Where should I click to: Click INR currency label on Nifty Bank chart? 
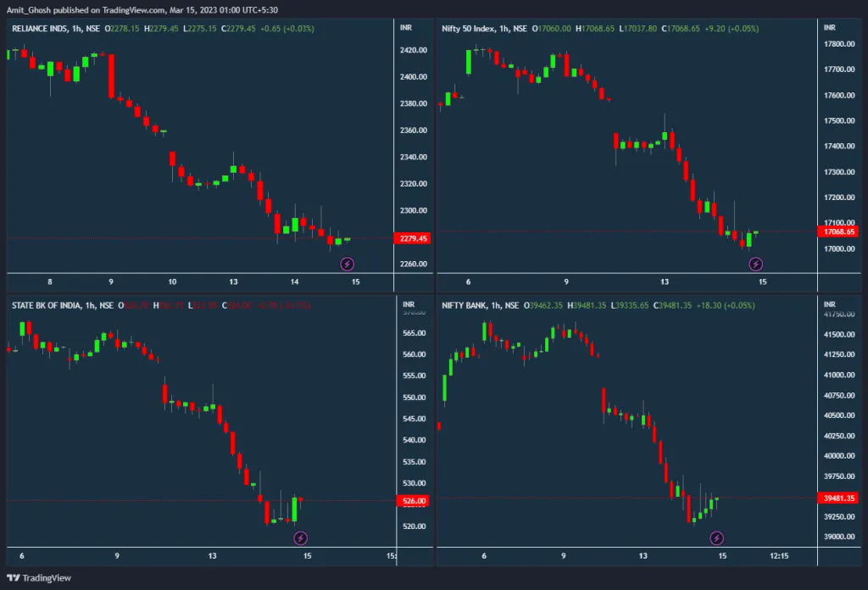[829, 305]
